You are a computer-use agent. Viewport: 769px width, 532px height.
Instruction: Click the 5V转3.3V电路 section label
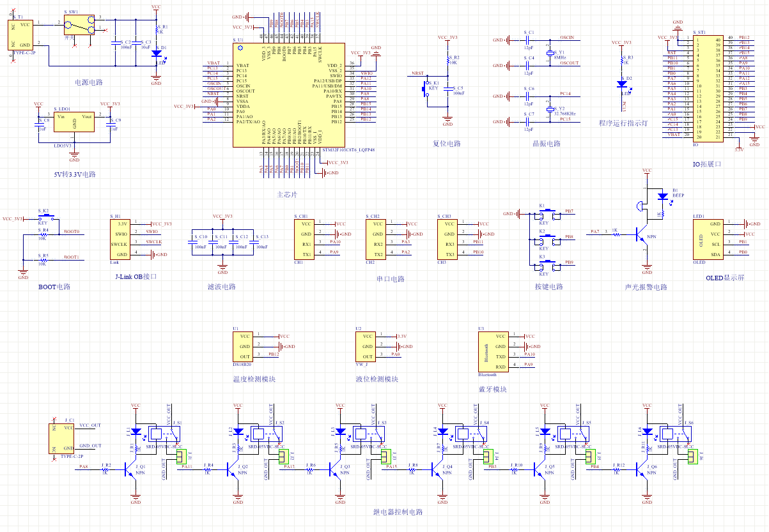[x=75, y=174]
